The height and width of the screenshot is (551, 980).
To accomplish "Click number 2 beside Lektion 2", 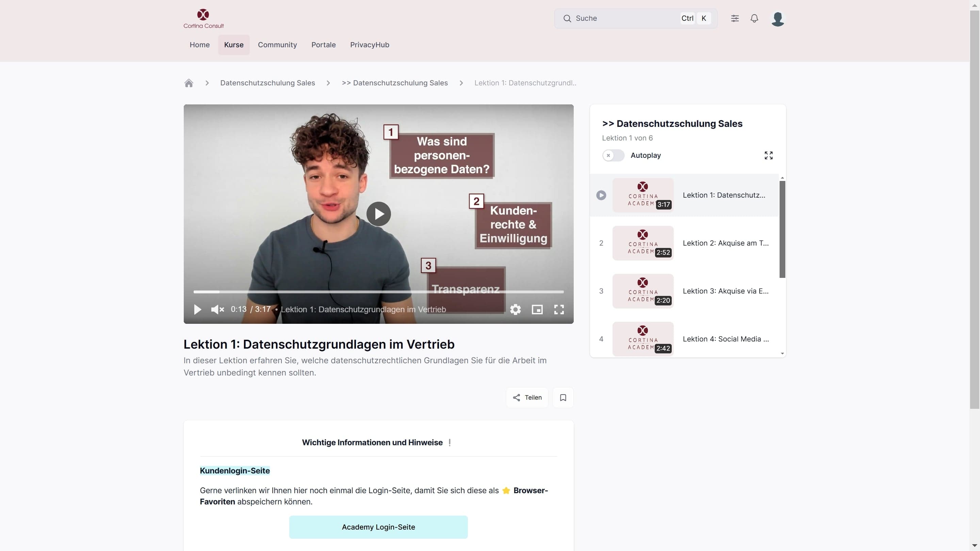I will pos(601,243).
